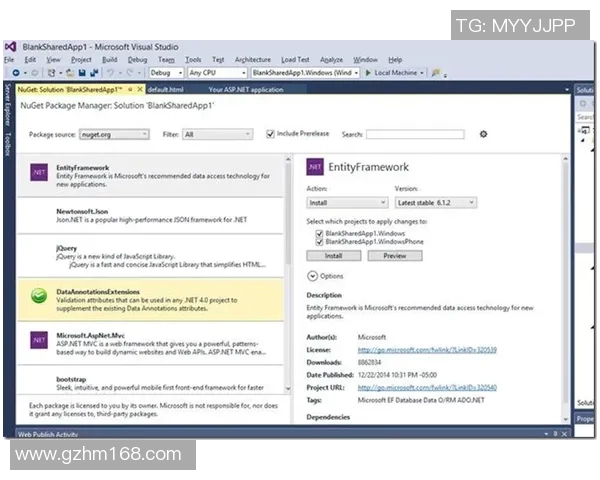Click Microsoft.AspNet.Mvc .NET package icon
600x480 pixels.
pyautogui.click(x=39, y=340)
